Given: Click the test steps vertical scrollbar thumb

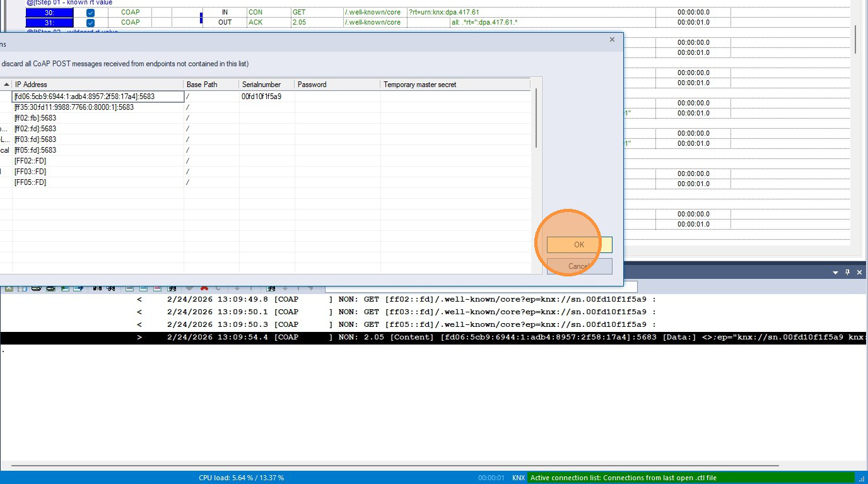Looking at the screenshot, I should coord(856,39).
